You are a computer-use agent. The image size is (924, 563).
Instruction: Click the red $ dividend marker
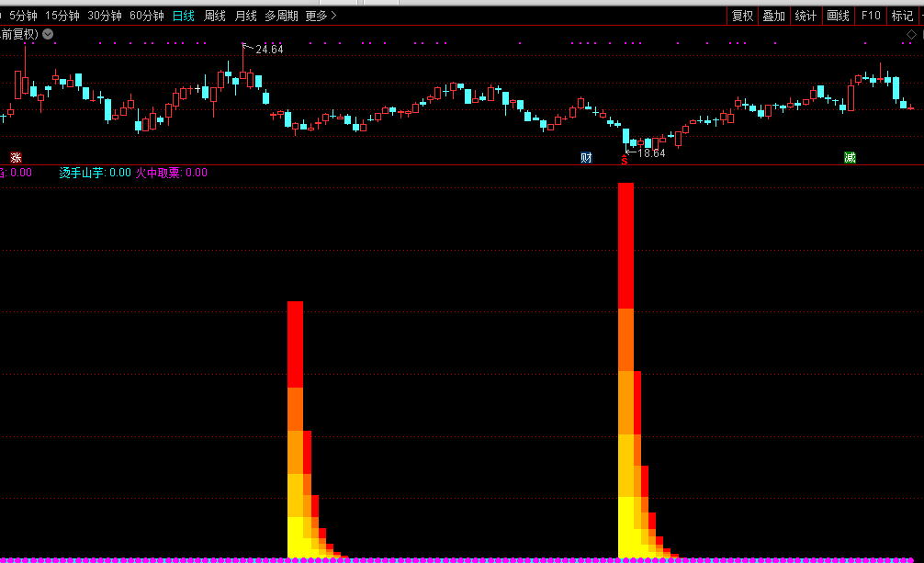[625, 160]
